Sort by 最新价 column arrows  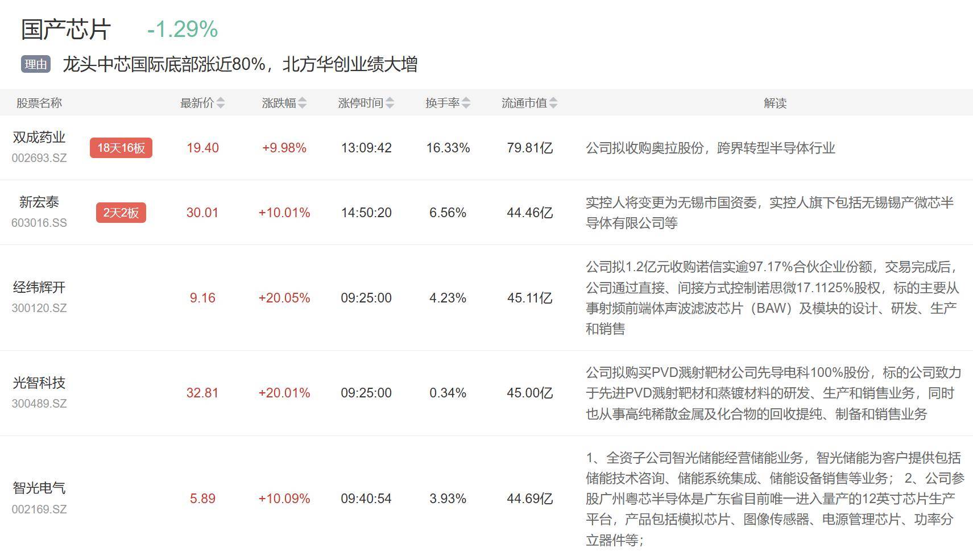click(x=221, y=103)
